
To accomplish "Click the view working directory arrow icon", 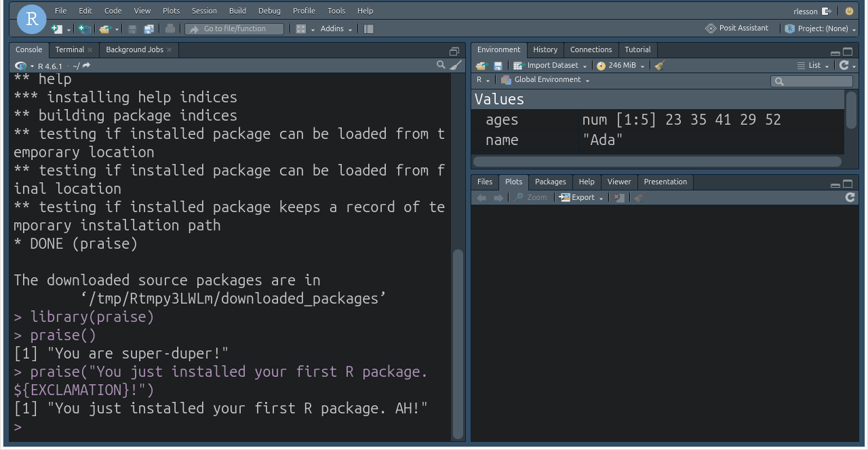I will click(86, 66).
